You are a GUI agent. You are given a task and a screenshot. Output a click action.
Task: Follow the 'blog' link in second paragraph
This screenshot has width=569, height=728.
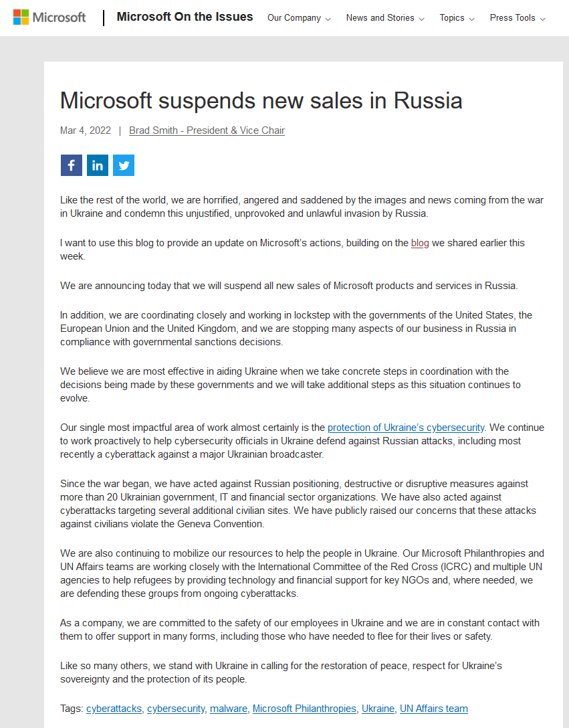(420, 243)
